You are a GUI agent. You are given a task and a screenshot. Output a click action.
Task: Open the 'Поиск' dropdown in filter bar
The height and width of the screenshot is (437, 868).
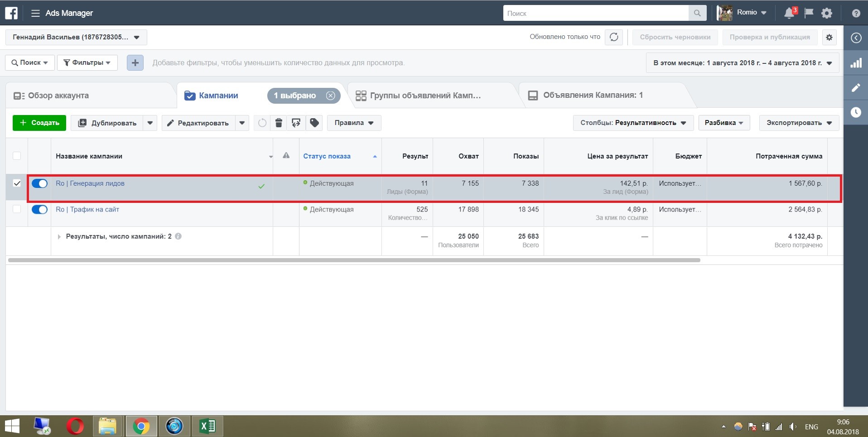(x=30, y=62)
